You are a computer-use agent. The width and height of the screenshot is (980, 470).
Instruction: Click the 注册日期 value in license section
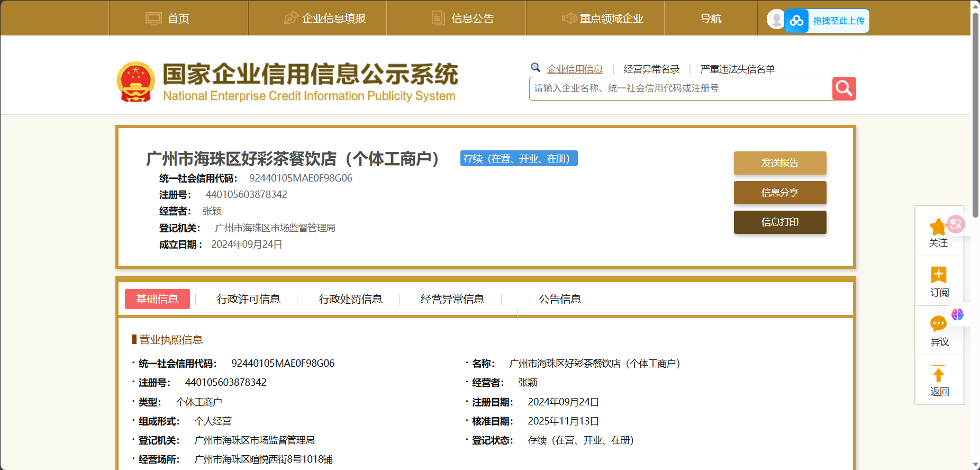coord(563,402)
